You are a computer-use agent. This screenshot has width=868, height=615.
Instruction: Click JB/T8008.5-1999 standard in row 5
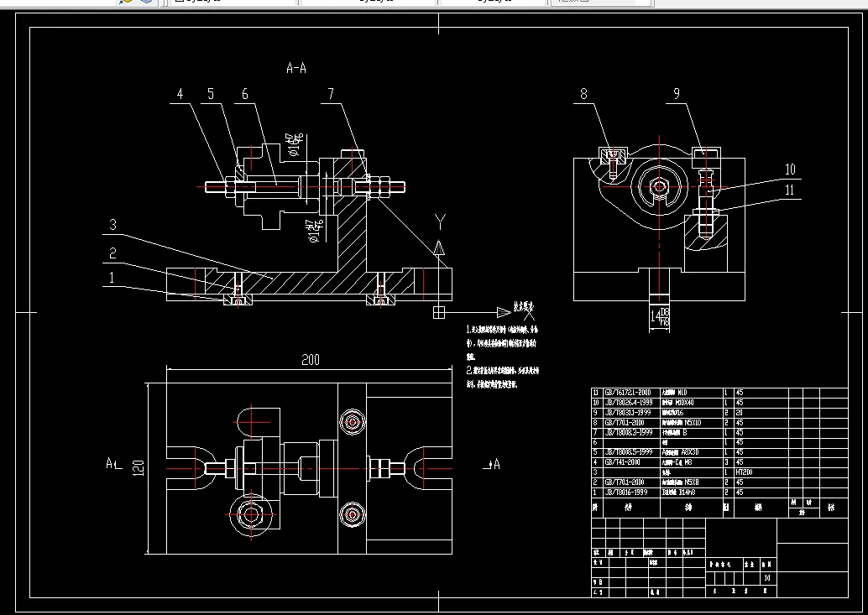pyautogui.click(x=628, y=452)
